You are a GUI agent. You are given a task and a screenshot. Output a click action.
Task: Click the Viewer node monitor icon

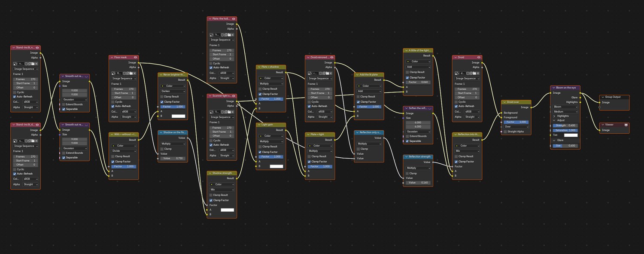626,125
